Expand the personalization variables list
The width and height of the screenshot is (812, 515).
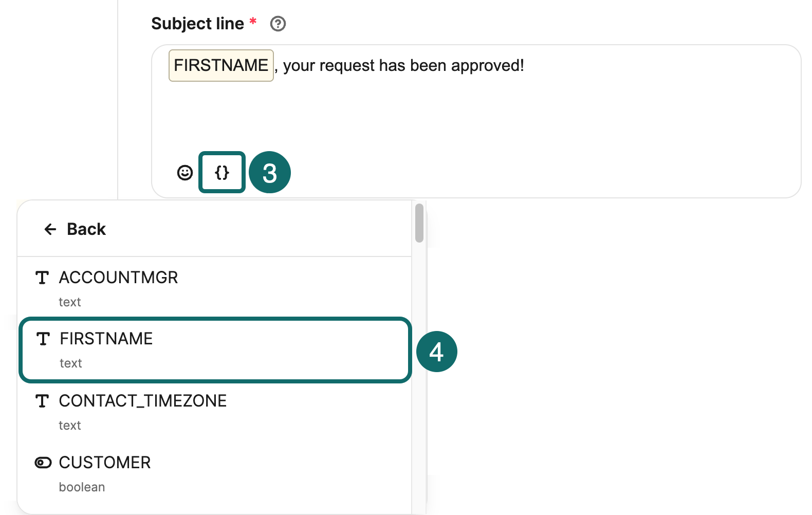click(222, 173)
